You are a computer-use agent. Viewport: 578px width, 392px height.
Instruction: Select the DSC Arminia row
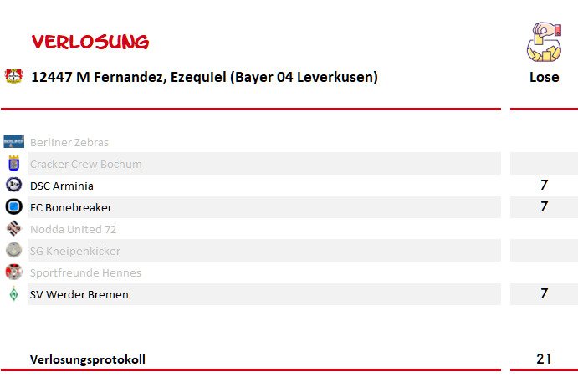[x=264, y=186]
